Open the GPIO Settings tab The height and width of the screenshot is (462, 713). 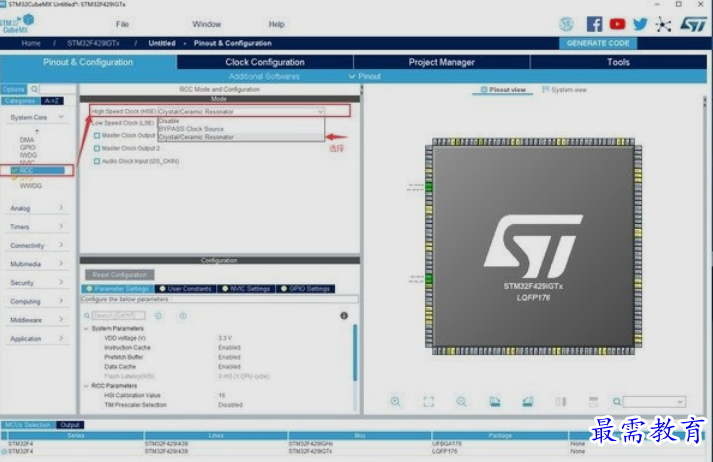306,289
